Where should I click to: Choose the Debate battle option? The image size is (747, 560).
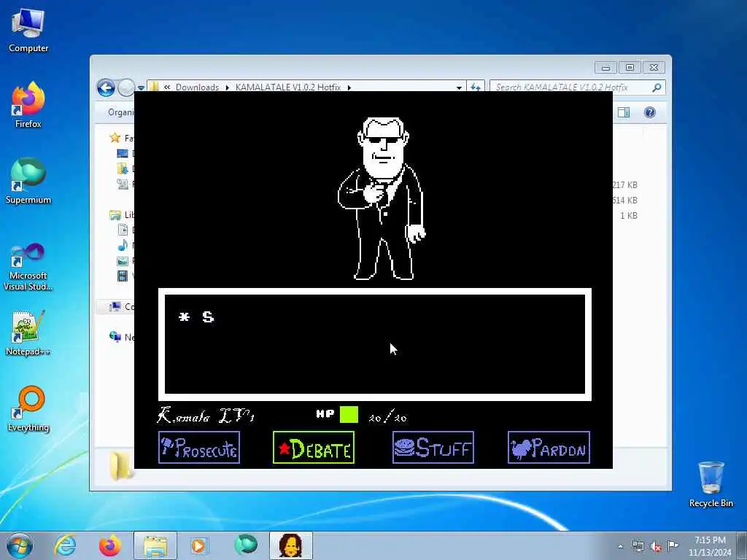[314, 447]
